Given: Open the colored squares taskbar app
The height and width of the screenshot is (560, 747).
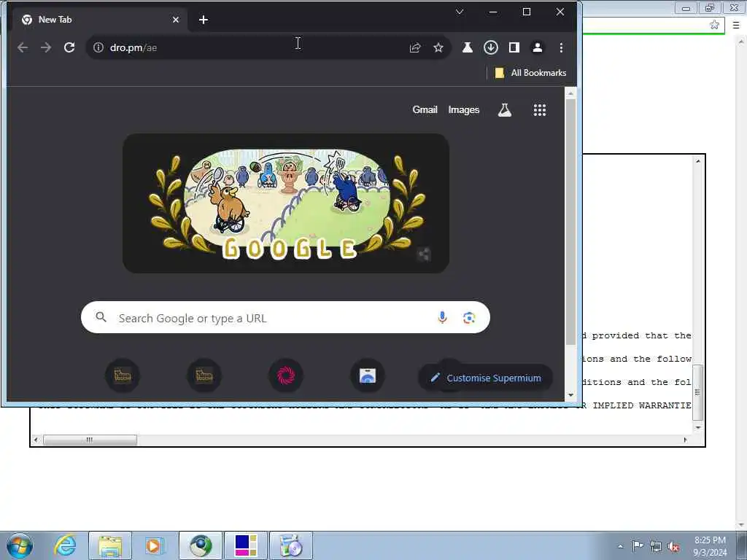Looking at the screenshot, I should pos(246,545).
